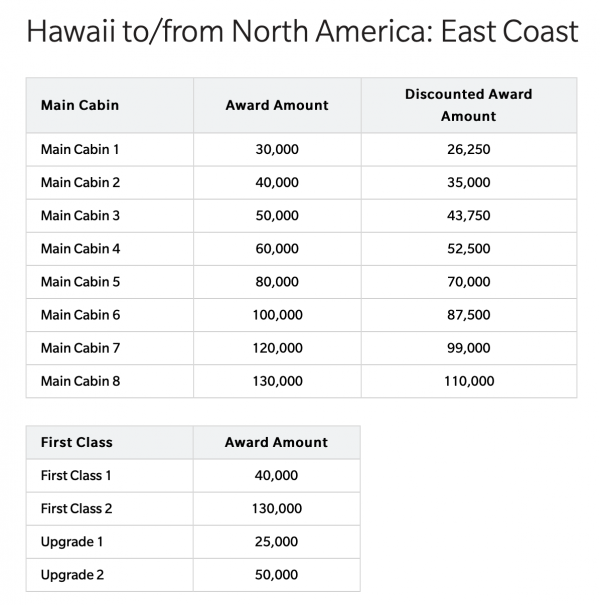
Task: Click the 100,000 award amount cell
Action: click(x=277, y=315)
